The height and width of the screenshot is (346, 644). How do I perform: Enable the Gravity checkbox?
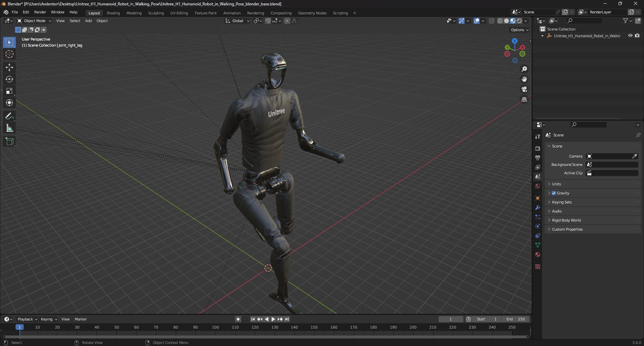(x=554, y=193)
